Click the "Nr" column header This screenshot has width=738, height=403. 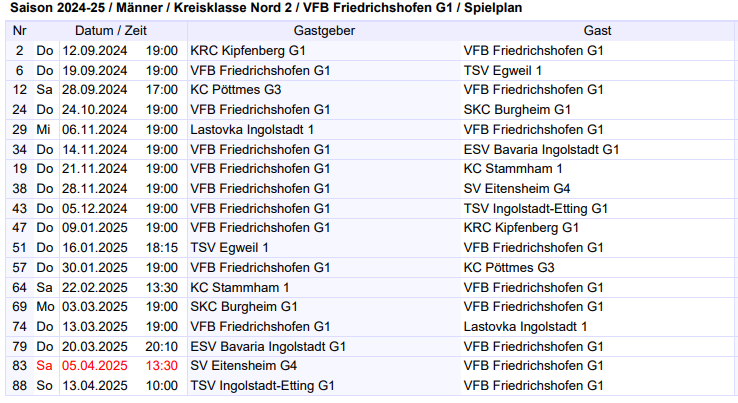pos(19,31)
